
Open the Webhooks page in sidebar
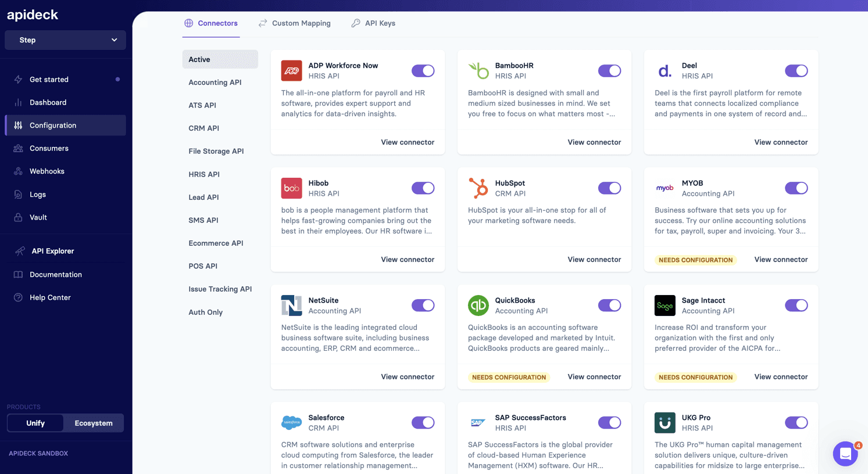coord(65,171)
